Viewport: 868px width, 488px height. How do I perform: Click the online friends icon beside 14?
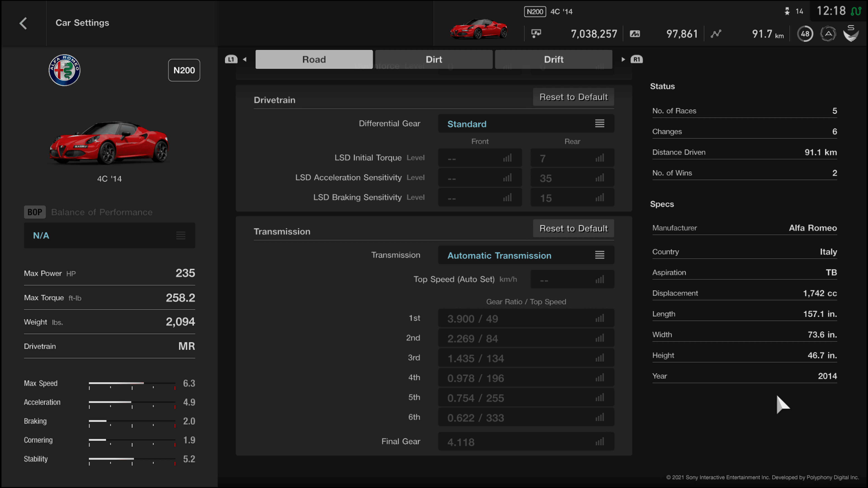pyautogui.click(x=787, y=12)
